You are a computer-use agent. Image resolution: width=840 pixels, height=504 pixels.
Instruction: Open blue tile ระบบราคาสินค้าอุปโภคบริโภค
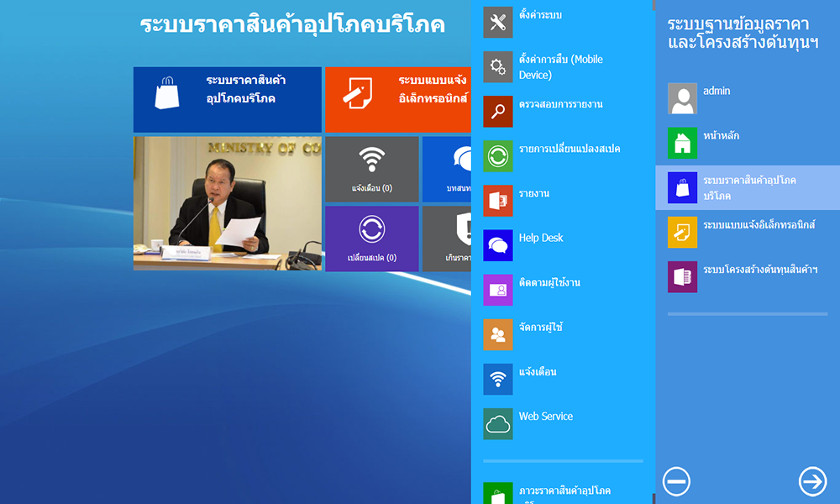pyautogui.click(x=227, y=99)
